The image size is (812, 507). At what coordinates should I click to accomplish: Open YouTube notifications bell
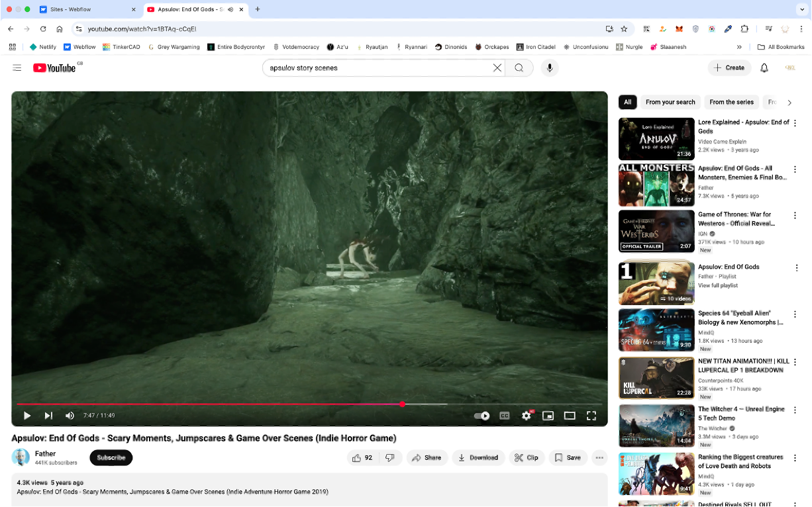(x=764, y=68)
